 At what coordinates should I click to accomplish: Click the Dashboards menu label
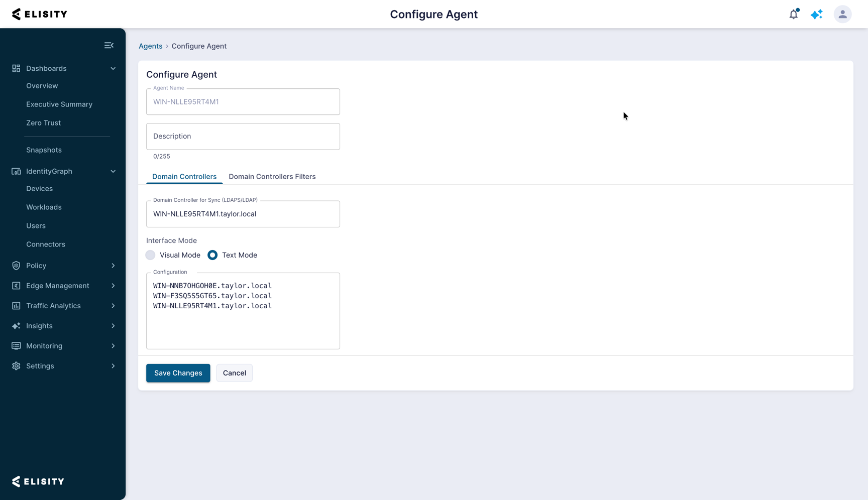click(x=46, y=68)
